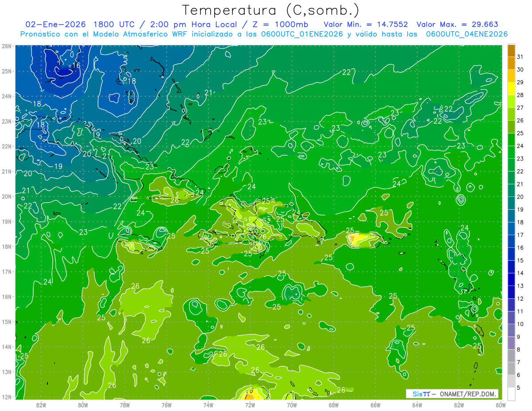Click color scale label "12"

coord(520,298)
